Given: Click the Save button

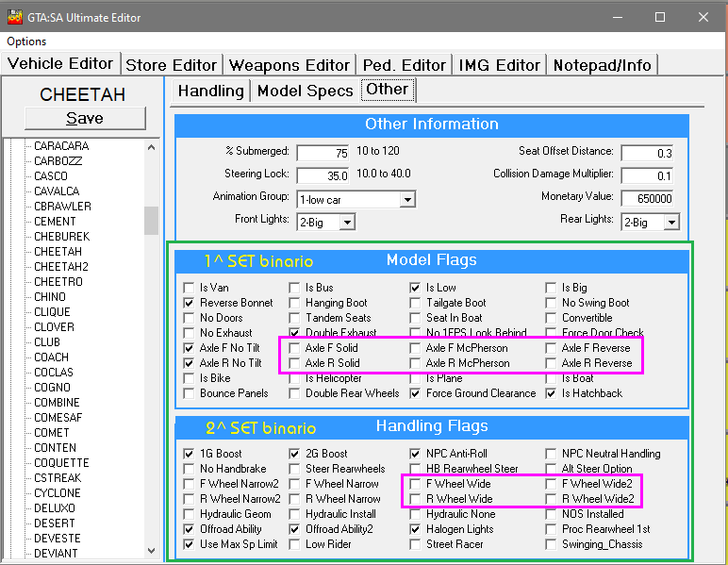Looking at the screenshot, I should [x=85, y=119].
